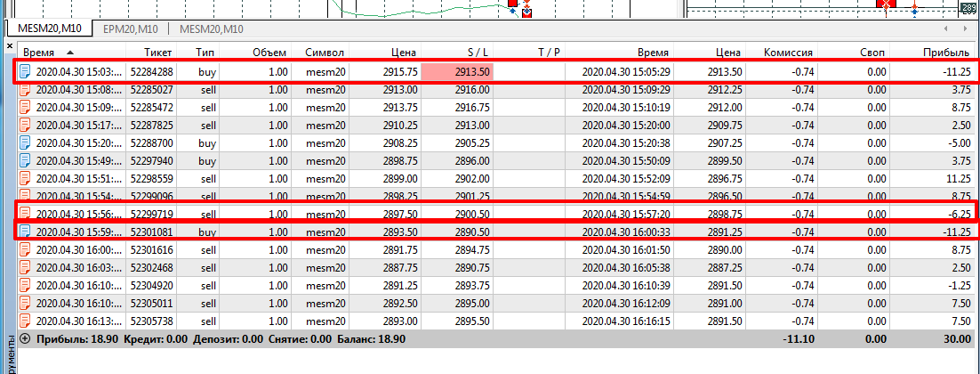Switch to the EPM20,M10 chart tab
Screen dimensions: 980x374
(x=130, y=28)
